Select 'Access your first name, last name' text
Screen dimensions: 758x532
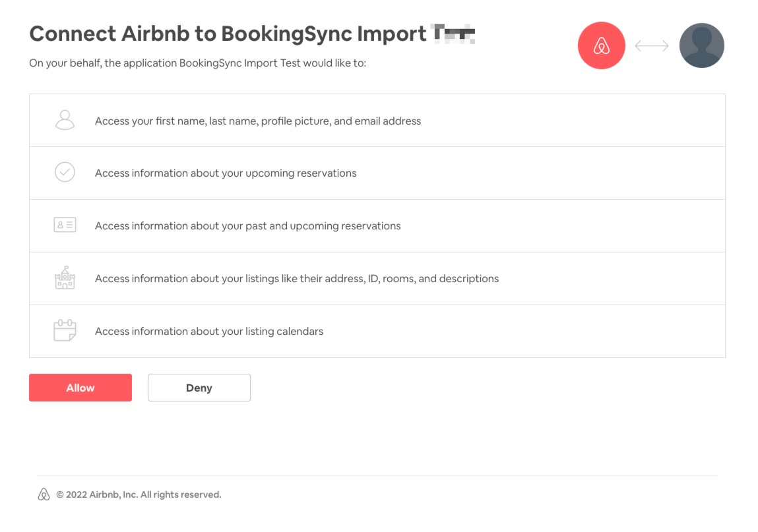(x=175, y=121)
